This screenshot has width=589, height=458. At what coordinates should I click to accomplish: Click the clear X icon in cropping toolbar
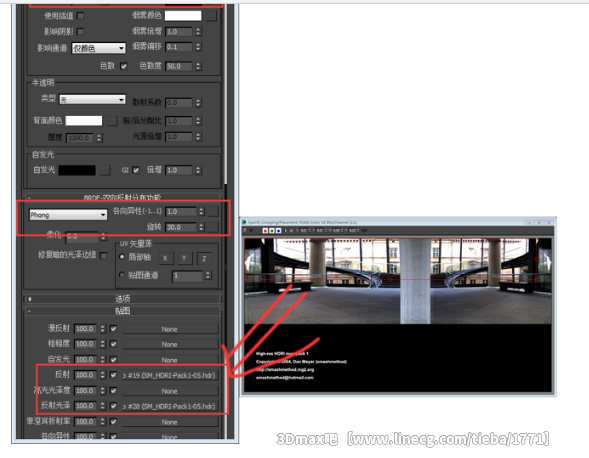(251, 231)
